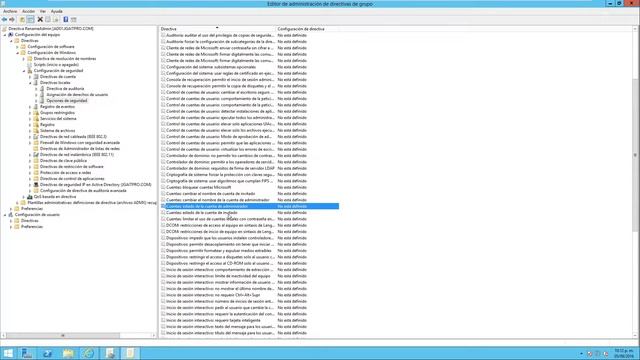
Task: Click the policy list vertical scrollbar
Action: 635,155
